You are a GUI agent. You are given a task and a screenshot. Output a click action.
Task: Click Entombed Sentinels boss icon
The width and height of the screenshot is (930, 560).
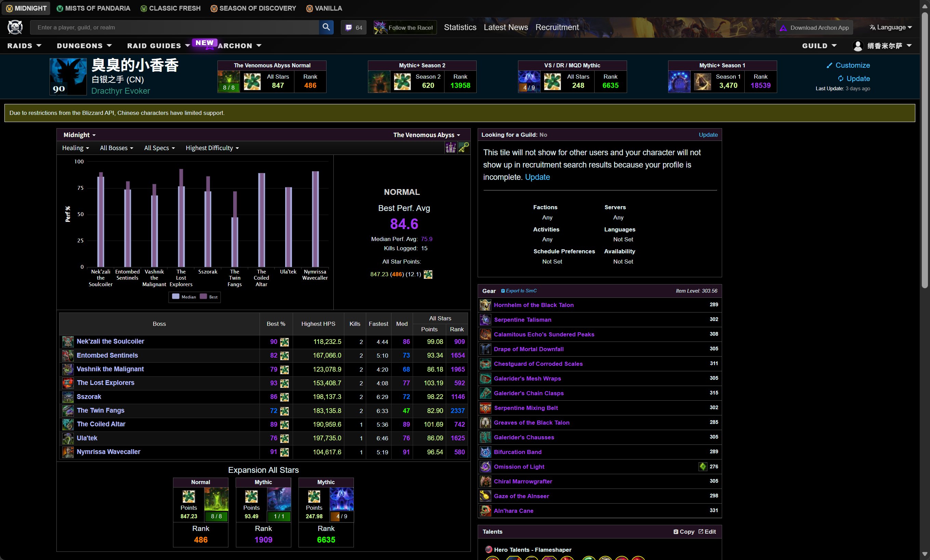68,356
